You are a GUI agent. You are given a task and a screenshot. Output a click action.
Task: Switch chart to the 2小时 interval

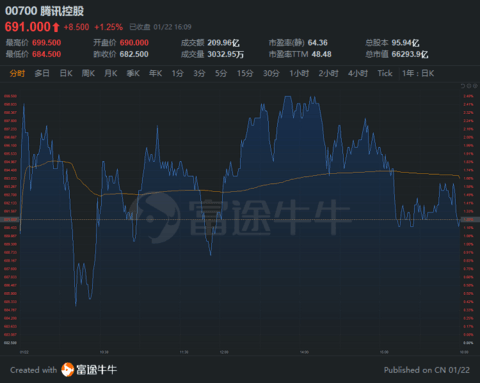tap(328, 73)
